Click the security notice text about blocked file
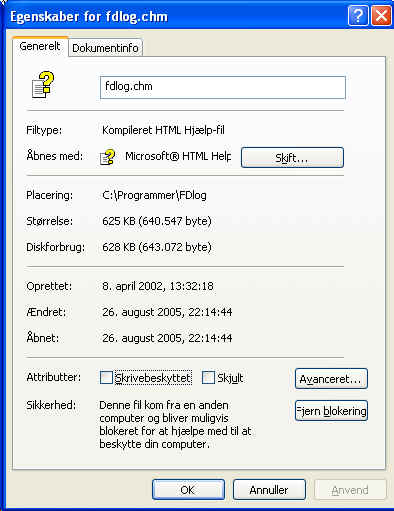The height and width of the screenshot is (511, 394). point(175,424)
